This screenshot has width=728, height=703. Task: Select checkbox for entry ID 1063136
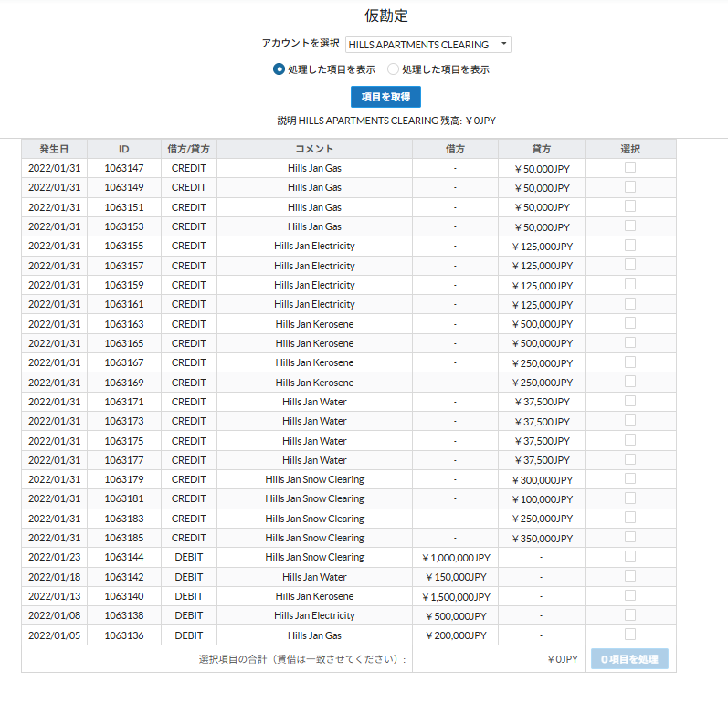point(630,634)
